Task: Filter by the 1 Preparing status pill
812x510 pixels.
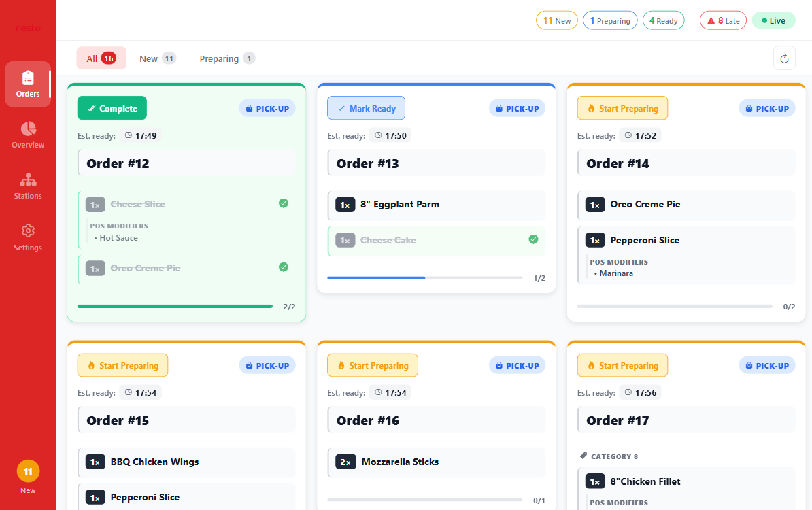Action: [610, 20]
